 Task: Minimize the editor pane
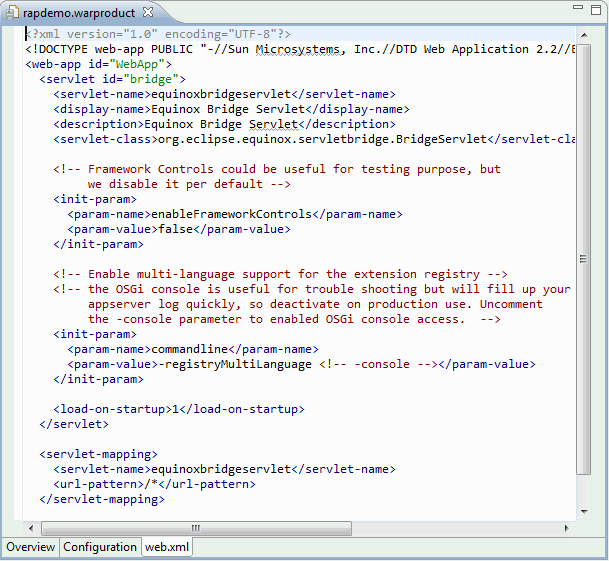[578, 7]
